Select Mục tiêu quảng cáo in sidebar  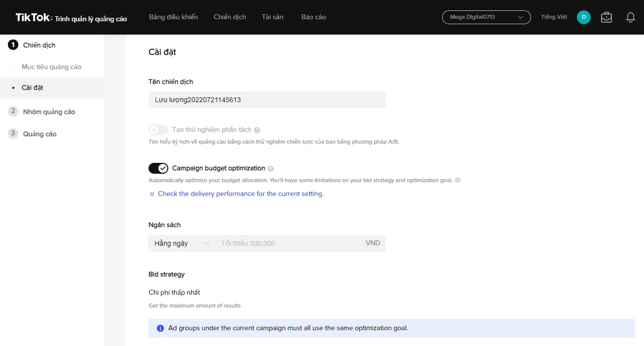pos(52,67)
